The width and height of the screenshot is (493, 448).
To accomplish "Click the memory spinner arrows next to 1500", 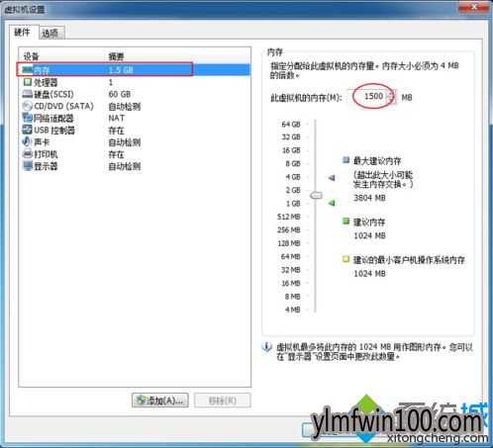I will point(391,97).
